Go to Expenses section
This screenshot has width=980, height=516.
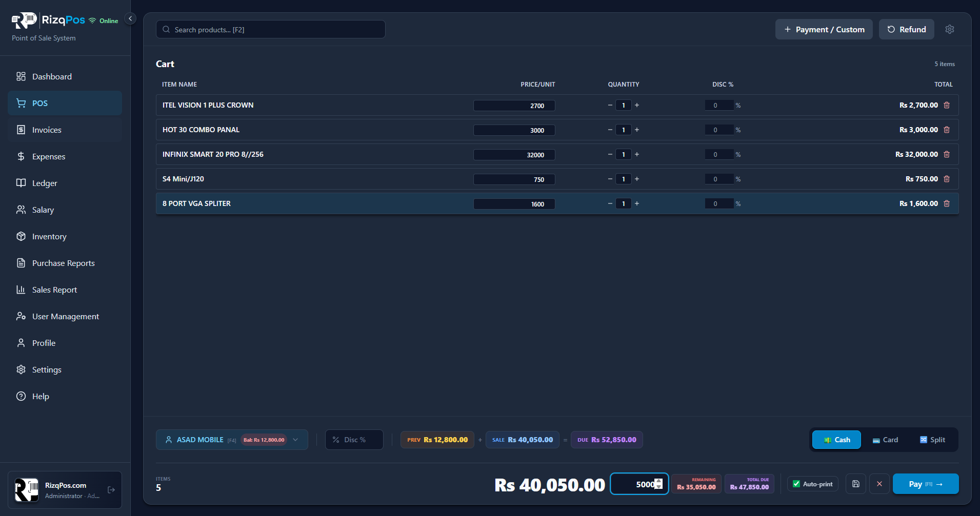[x=65, y=156]
